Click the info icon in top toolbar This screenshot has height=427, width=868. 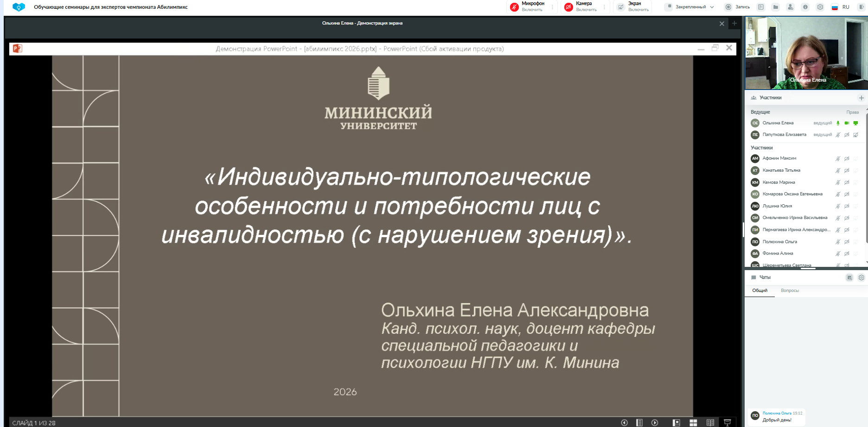805,7
